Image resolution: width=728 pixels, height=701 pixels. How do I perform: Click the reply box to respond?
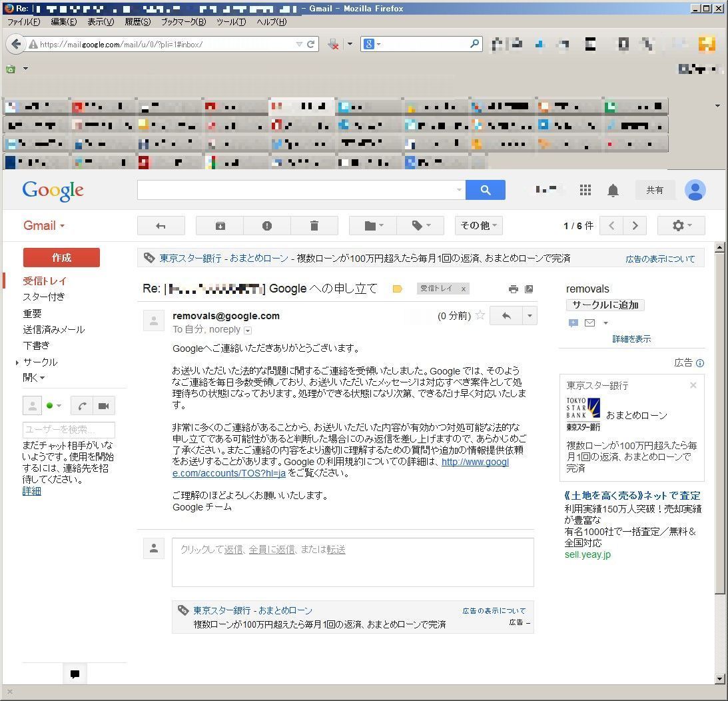(353, 562)
